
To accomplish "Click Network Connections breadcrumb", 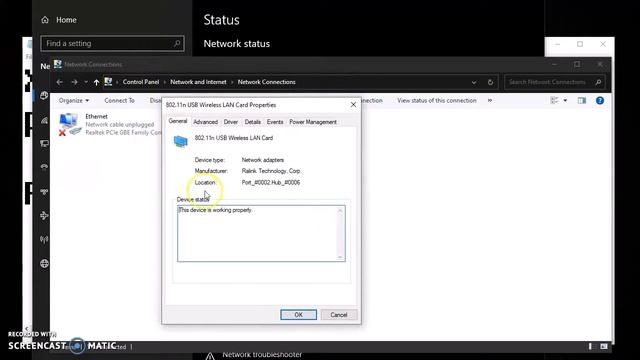I will click(x=267, y=82).
